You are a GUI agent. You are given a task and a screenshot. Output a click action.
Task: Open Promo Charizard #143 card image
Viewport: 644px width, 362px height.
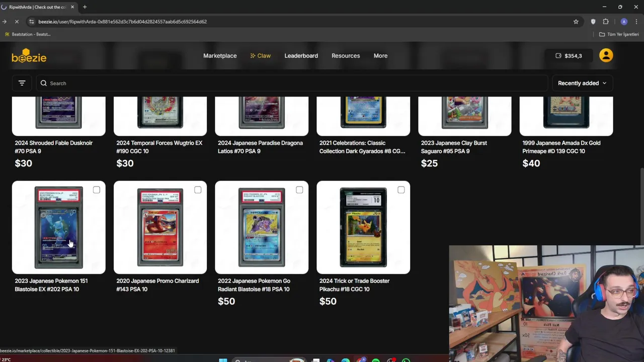(160, 227)
